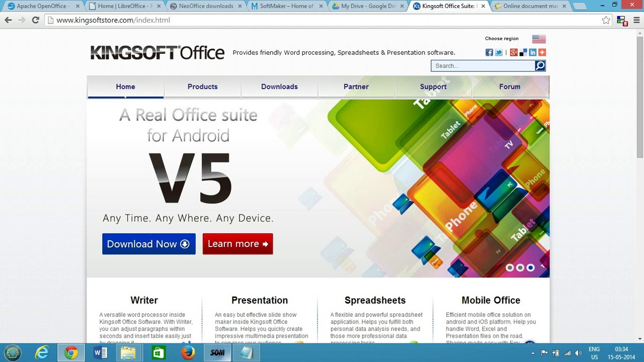Image resolution: width=644 pixels, height=362 pixels.
Task: Open the Google Plus share icon
Action: click(514, 52)
